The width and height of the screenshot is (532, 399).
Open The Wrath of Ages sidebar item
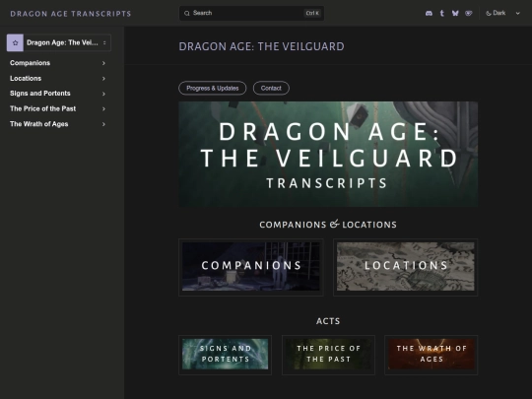click(39, 124)
